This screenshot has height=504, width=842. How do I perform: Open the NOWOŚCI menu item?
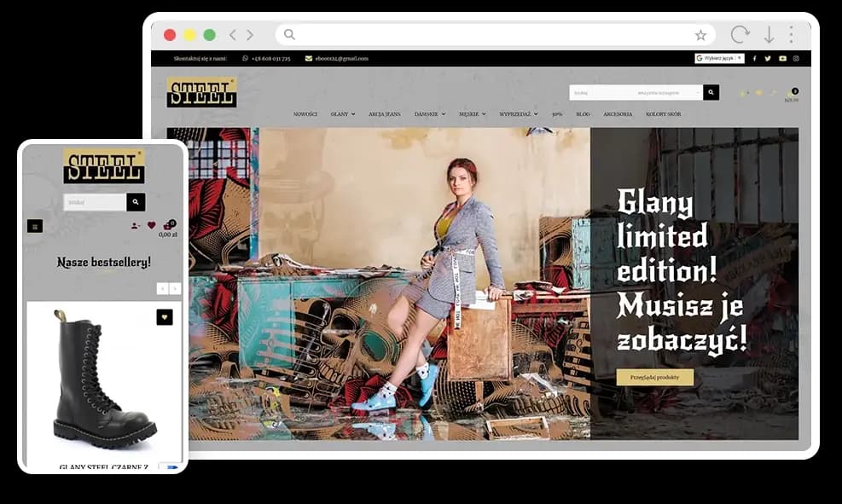coord(305,113)
